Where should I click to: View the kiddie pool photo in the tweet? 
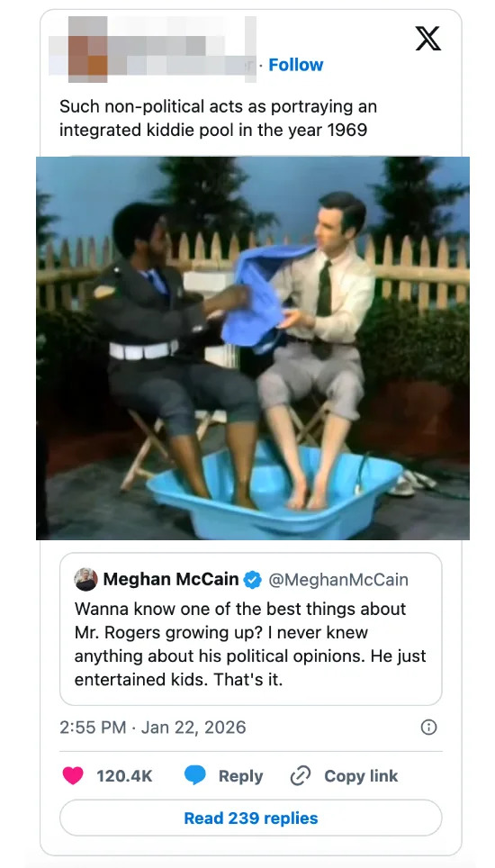(253, 348)
